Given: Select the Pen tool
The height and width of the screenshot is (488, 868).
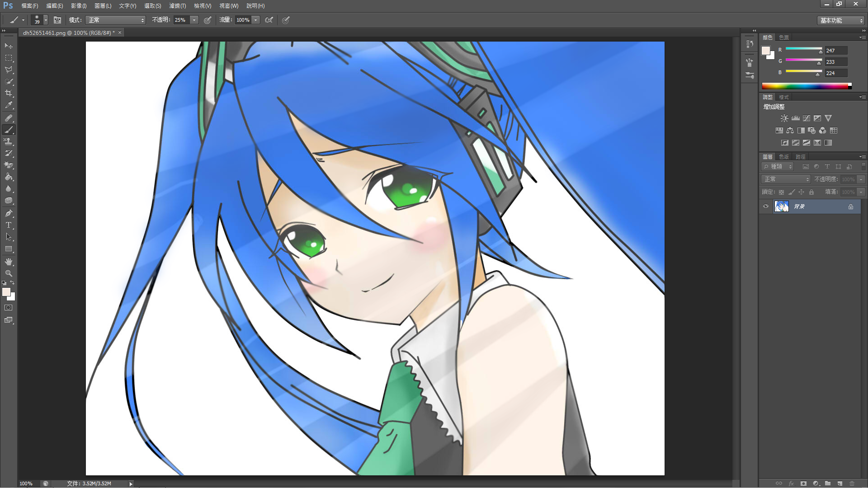Looking at the screenshot, I should pyautogui.click(x=9, y=213).
